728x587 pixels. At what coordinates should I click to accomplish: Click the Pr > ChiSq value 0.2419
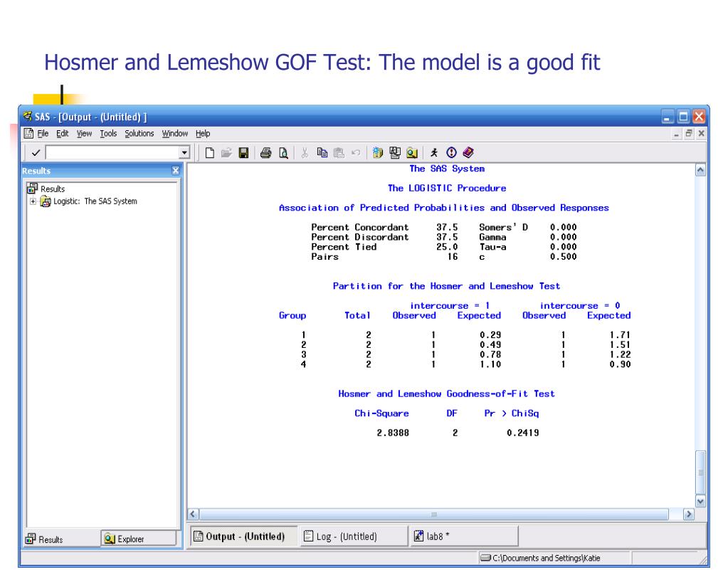pyautogui.click(x=523, y=433)
